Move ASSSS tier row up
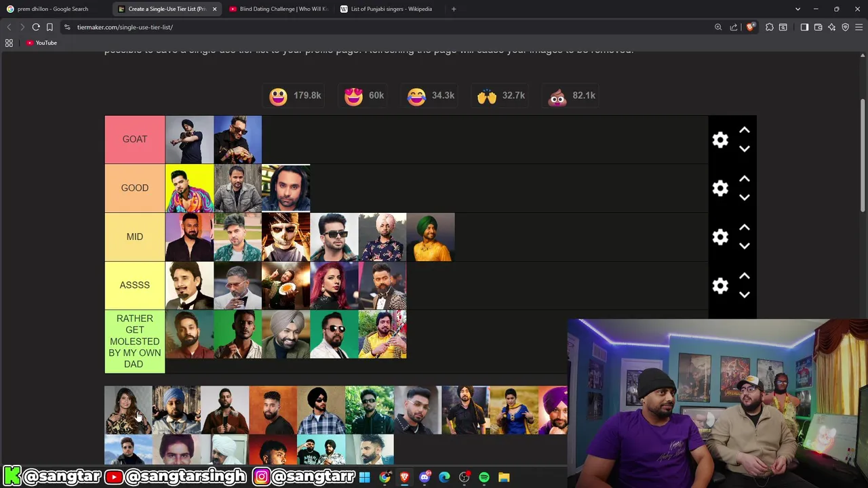868x488 pixels. [x=744, y=277]
